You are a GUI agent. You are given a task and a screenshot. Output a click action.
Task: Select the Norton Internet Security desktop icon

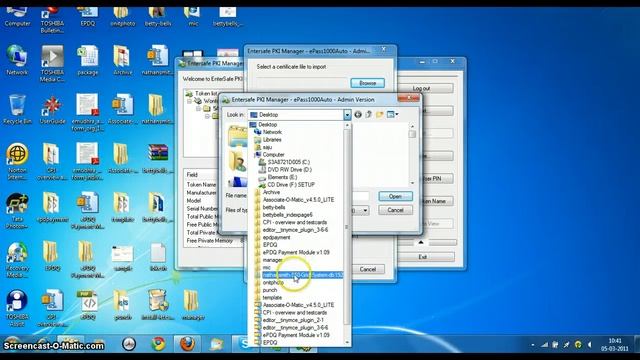[17, 161]
